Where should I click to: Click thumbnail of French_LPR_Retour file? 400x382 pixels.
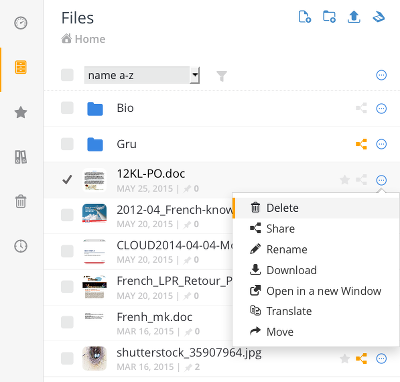94,287
